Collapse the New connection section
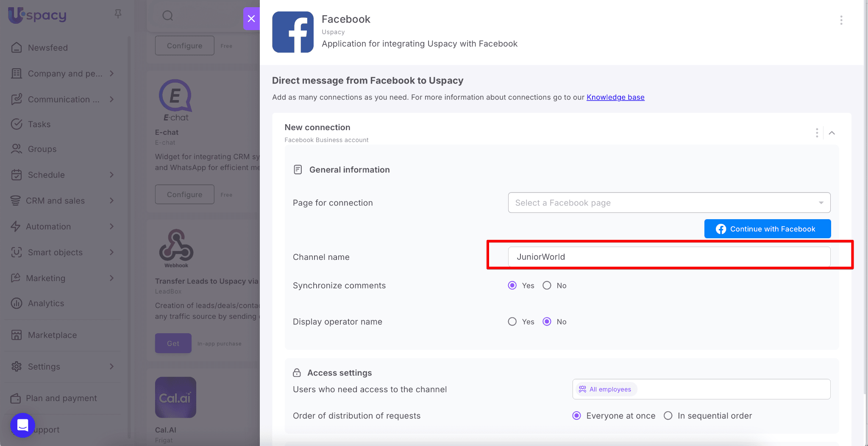This screenshot has height=446, width=868. click(x=832, y=133)
